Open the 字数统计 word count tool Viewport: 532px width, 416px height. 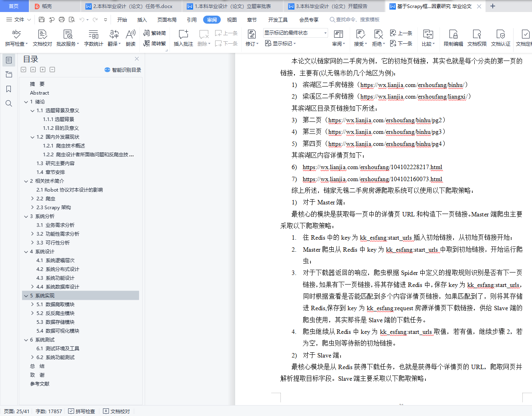(x=93, y=38)
